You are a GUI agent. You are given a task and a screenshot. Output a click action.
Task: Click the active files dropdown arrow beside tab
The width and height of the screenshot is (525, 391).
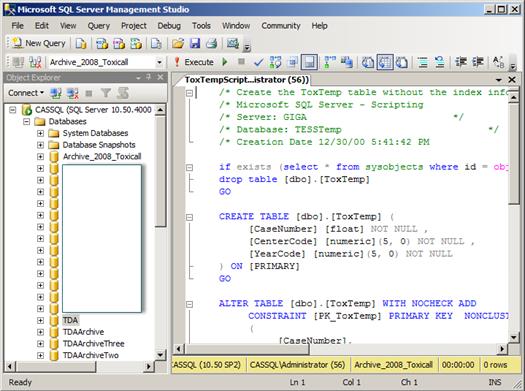point(499,80)
